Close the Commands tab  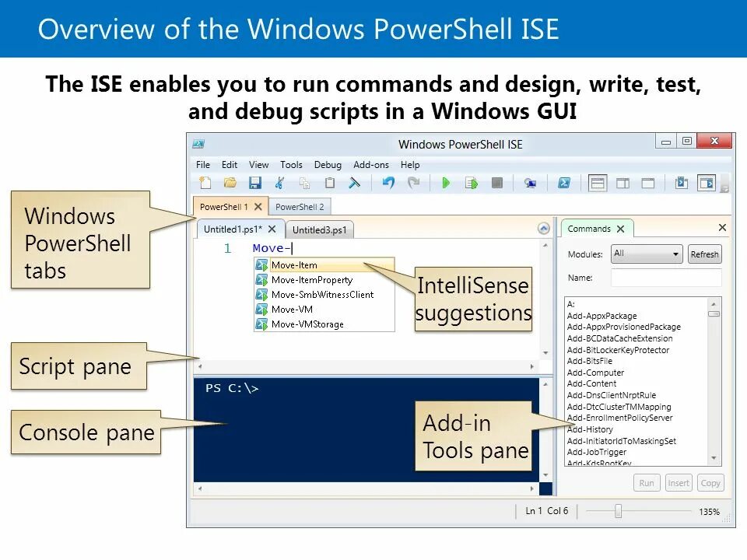(620, 229)
